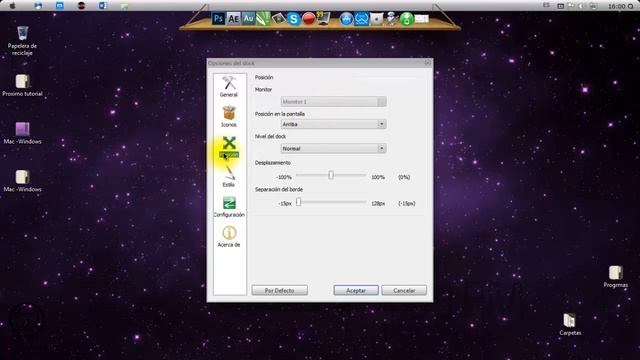Click the 16:00 clock in top bar
Viewport: 640px width, 360px height.
pos(616,6)
